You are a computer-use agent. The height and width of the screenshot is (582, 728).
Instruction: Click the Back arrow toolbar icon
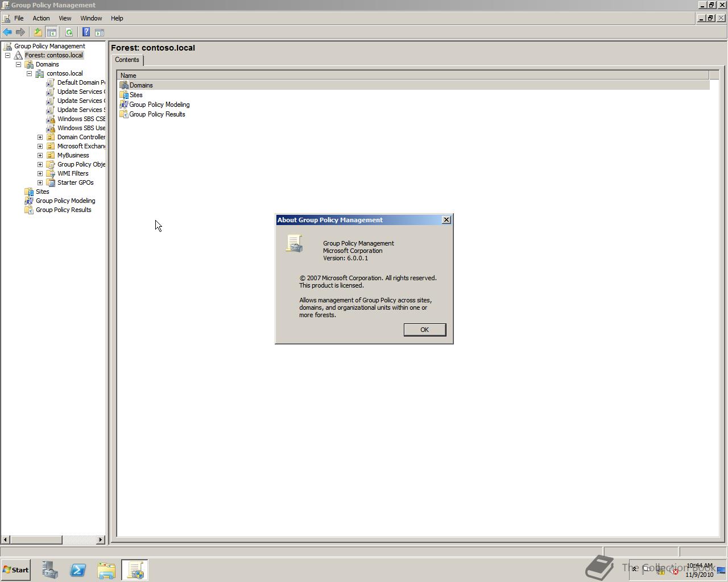click(7, 32)
